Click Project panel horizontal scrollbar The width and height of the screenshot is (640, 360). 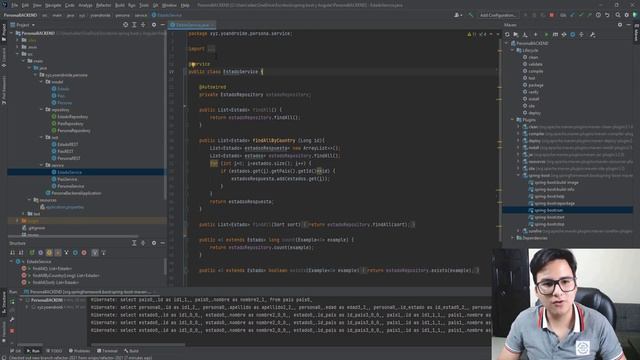73,236
